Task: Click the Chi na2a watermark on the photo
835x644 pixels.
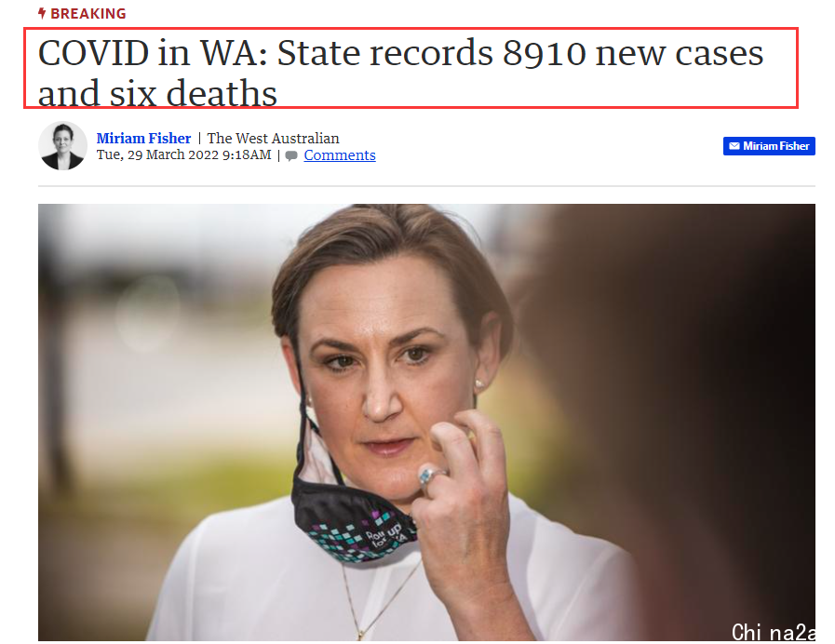Action: pos(774,632)
